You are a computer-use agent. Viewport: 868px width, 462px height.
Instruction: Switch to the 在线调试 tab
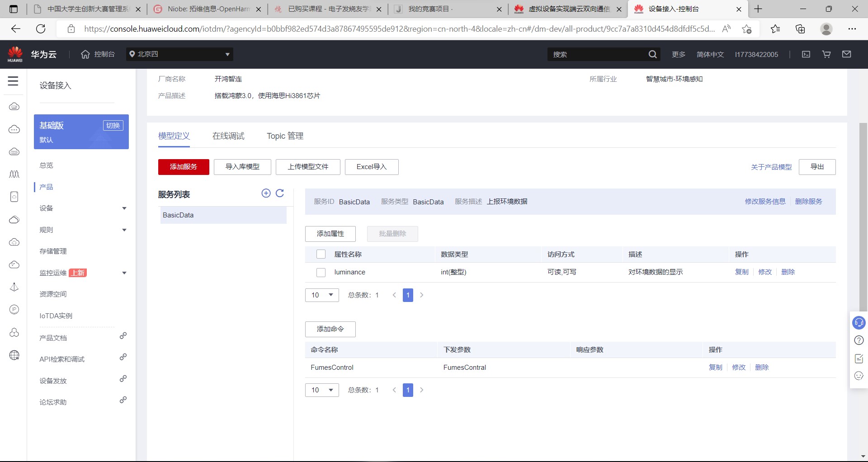(228, 136)
